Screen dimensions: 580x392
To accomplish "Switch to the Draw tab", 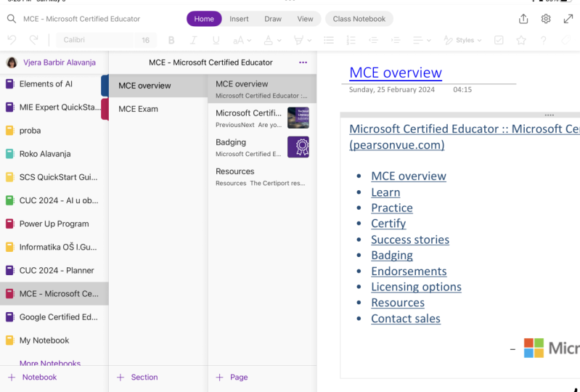I will tap(273, 19).
